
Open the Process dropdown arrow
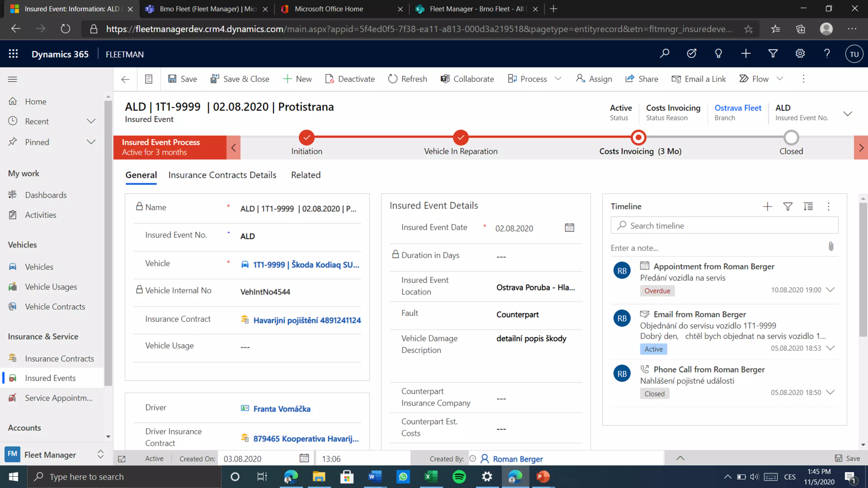[558, 79]
